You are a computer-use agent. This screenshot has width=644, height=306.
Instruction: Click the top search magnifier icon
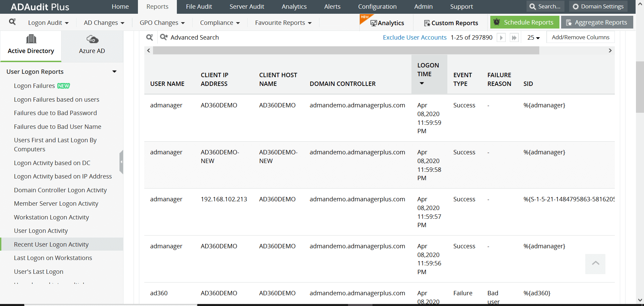click(533, 6)
